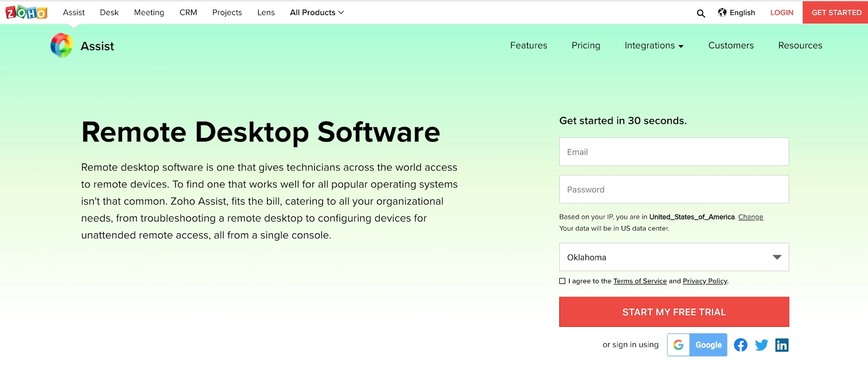The height and width of the screenshot is (379, 868).
Task: Click the globe language icon
Action: tap(722, 12)
